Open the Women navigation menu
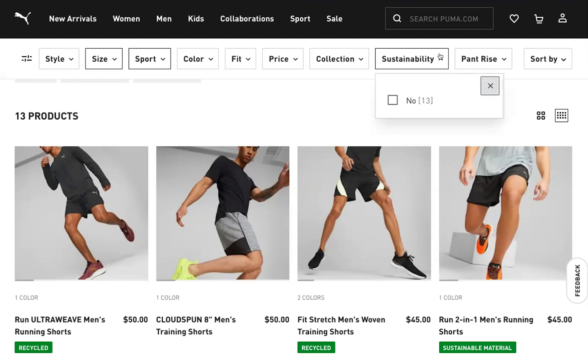The height and width of the screenshot is (364, 588). (x=126, y=19)
